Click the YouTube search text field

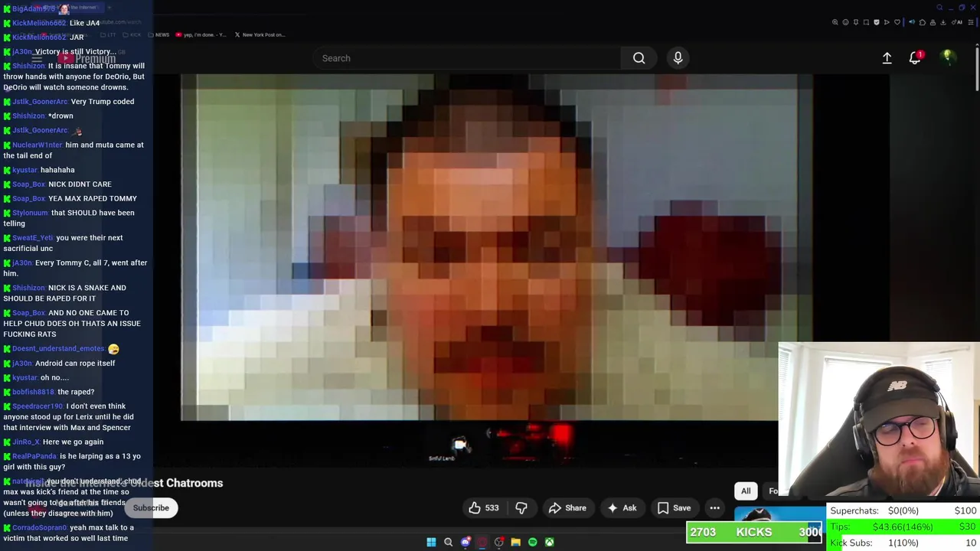(467, 58)
